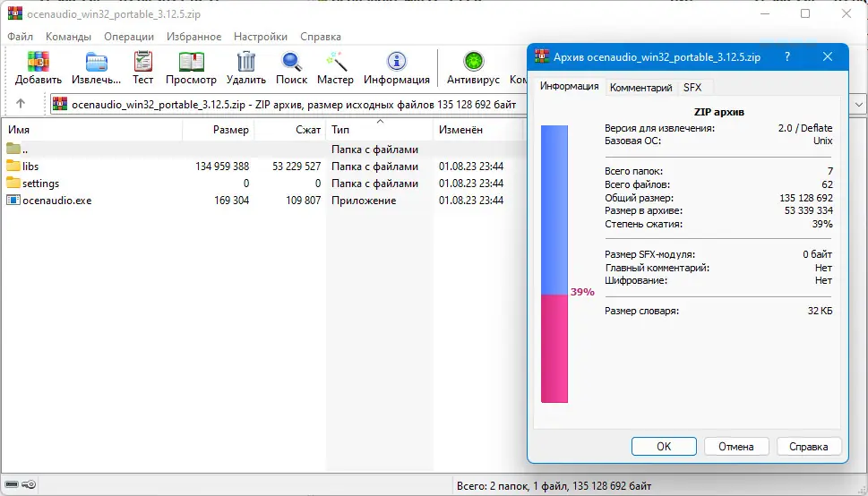This screenshot has width=868, height=496.
Task: Click the Удалить (Delete) trash icon
Action: [x=246, y=62]
